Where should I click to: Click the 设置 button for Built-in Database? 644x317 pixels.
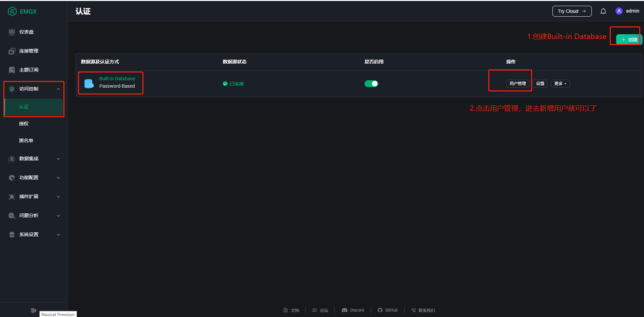pyautogui.click(x=540, y=84)
